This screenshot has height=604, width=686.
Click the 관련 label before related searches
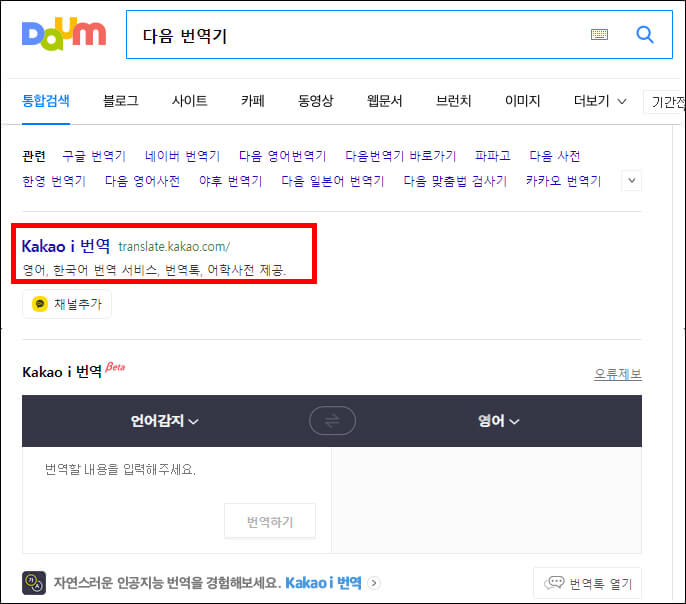pos(34,156)
